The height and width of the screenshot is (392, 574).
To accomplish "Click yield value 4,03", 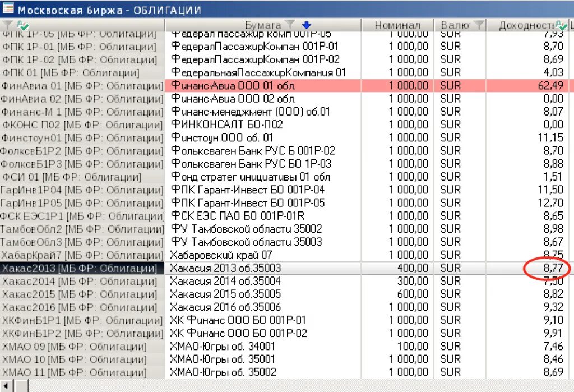I will [553, 72].
